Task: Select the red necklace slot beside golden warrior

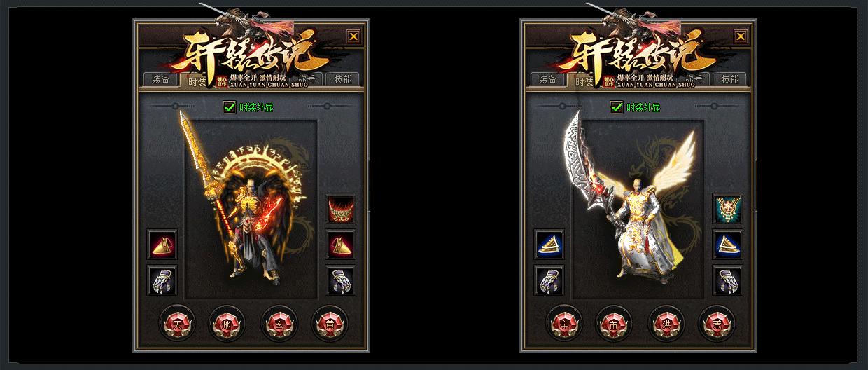Action: point(340,208)
